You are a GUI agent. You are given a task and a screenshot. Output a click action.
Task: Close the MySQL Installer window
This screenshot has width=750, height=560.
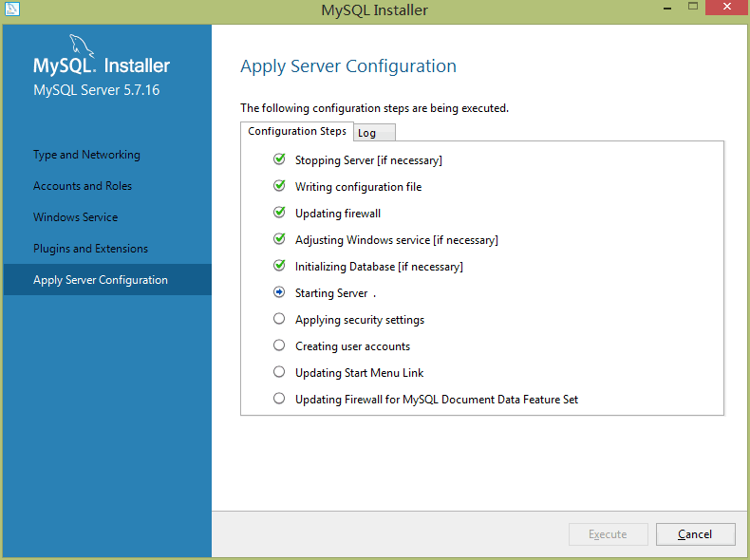(x=726, y=9)
